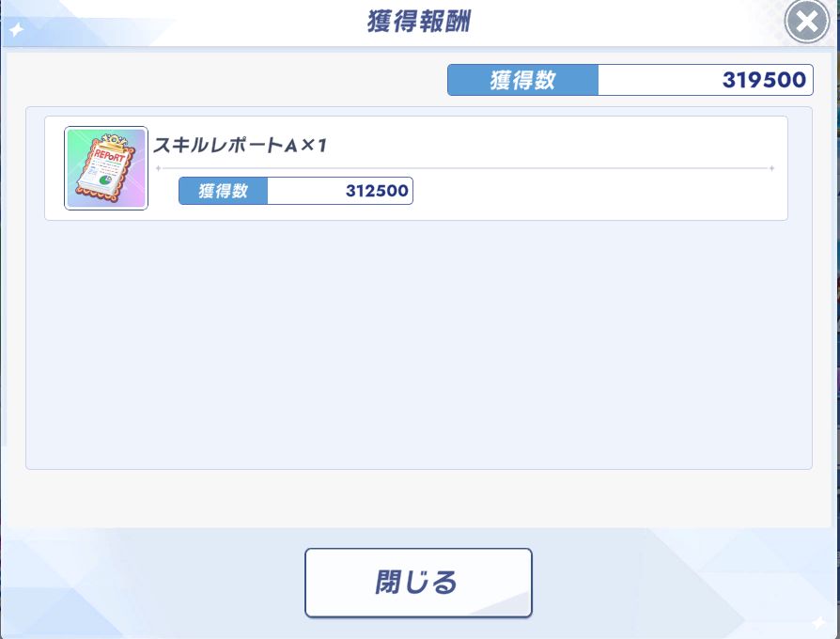Select the 312500 item value field

pos(340,191)
